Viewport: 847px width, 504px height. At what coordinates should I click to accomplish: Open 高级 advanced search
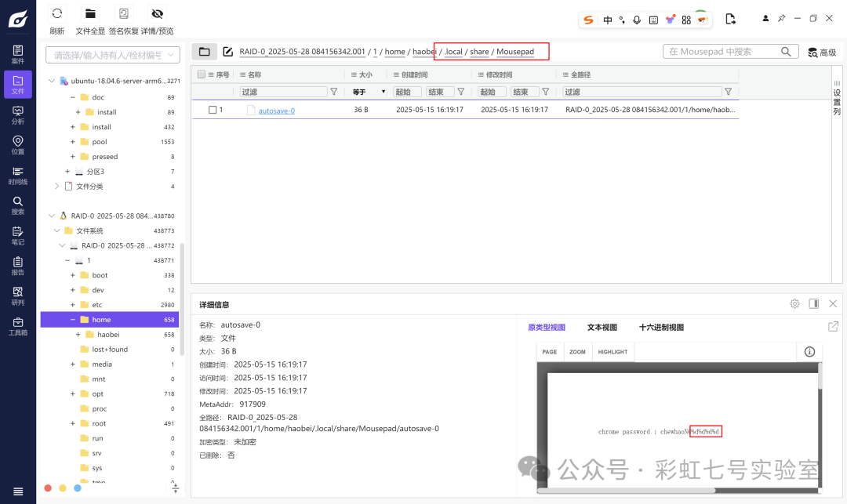822,53
